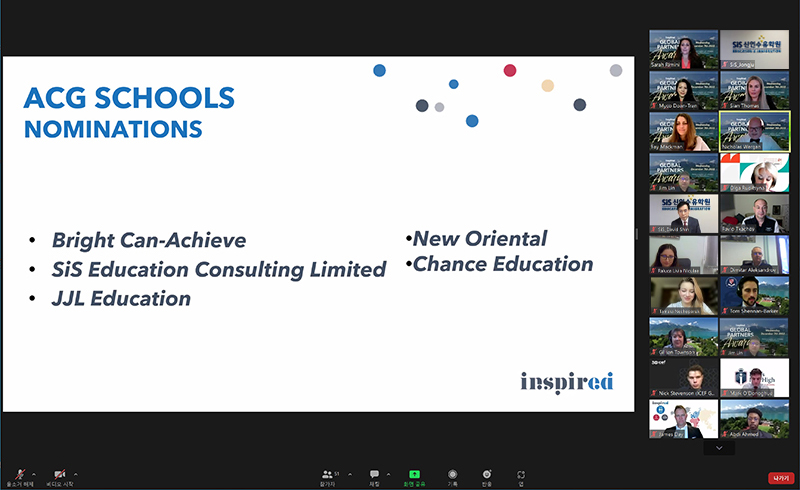
Task: Click muted mic icon on Gillian Townson tile
Action: pyautogui.click(x=654, y=352)
